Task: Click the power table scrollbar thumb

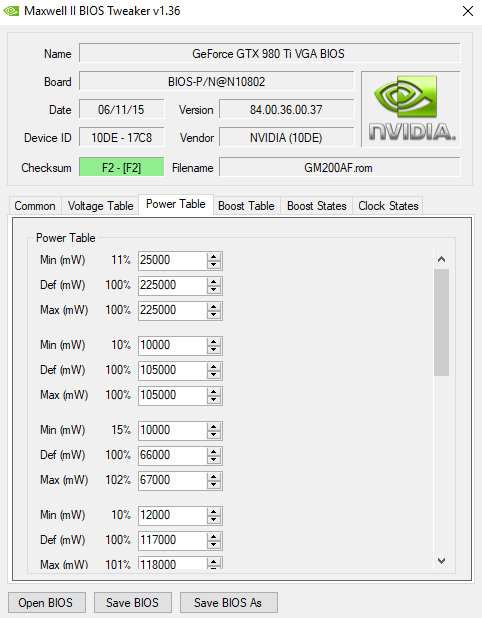Action: (x=441, y=322)
